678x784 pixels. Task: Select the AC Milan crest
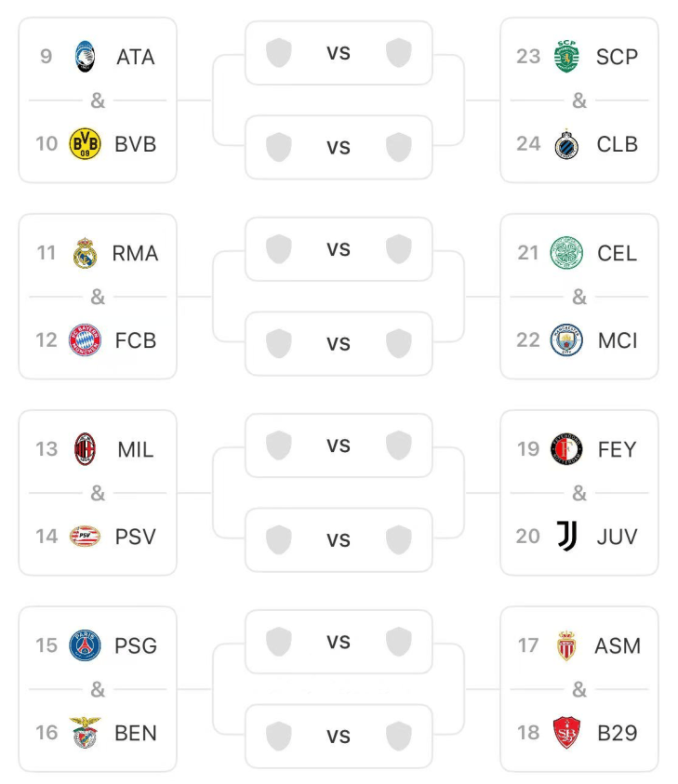[86, 449]
